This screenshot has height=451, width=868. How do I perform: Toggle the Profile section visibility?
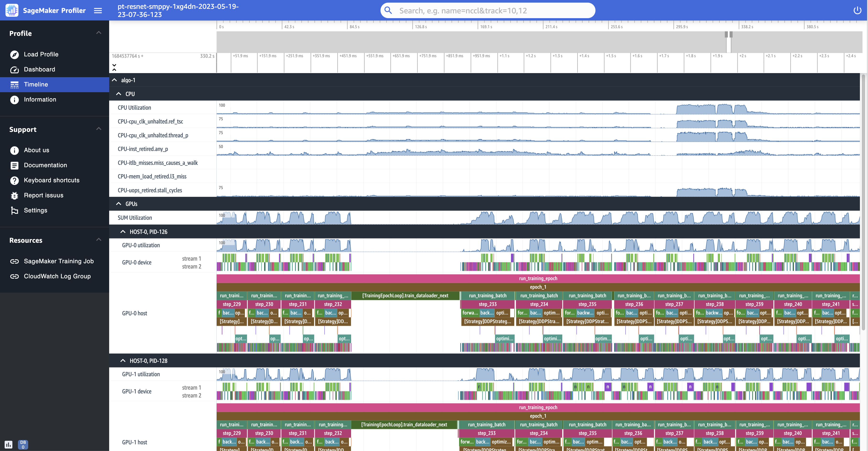98,33
